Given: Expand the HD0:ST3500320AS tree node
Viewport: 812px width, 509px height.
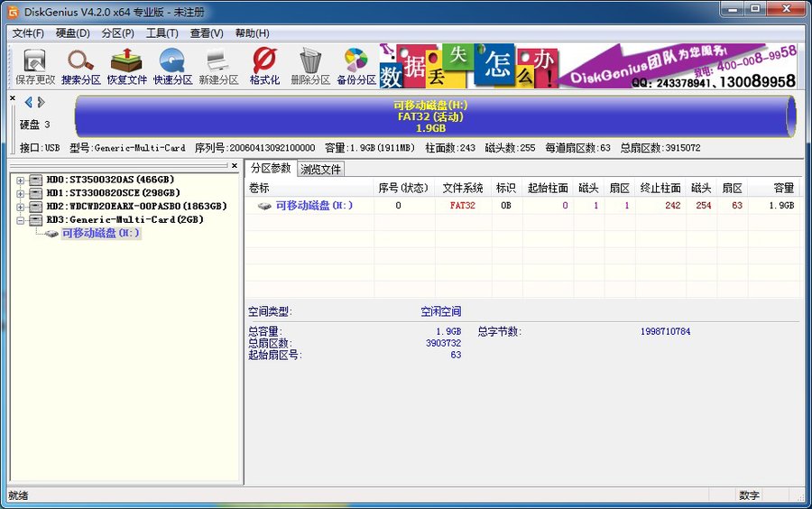Looking at the screenshot, I should coord(21,180).
